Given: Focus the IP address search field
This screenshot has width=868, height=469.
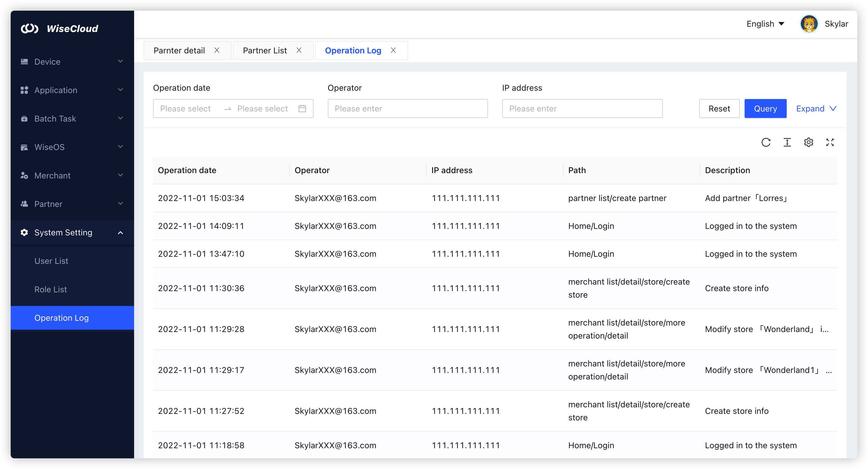Looking at the screenshot, I should (x=582, y=109).
